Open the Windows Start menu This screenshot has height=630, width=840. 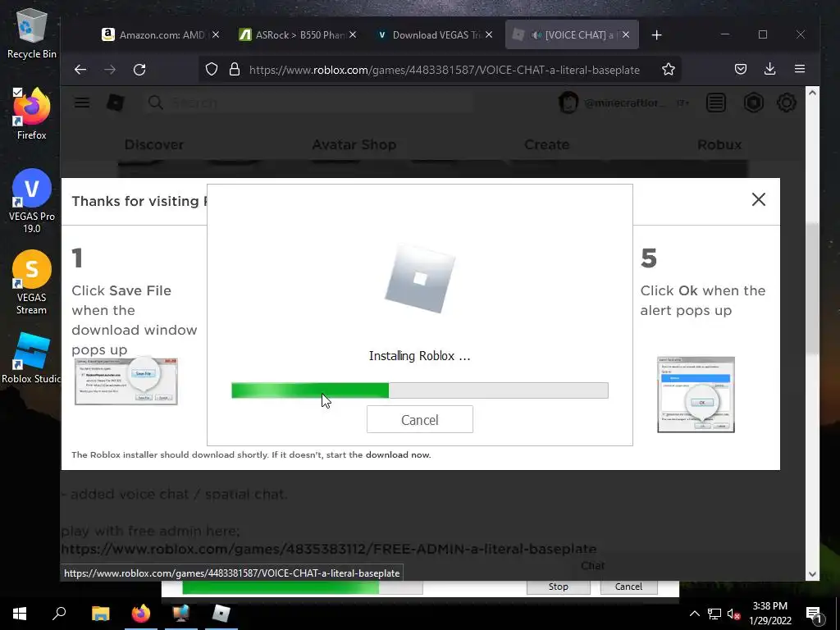(x=20, y=613)
